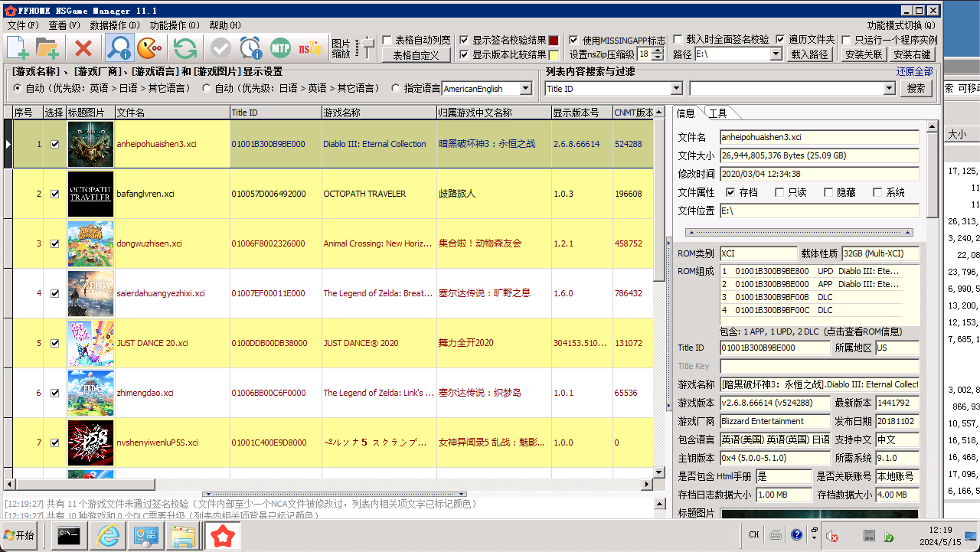Enable 表格自动列宽 checkbox
Image resolution: width=980 pixels, height=552 pixels.
pos(387,40)
